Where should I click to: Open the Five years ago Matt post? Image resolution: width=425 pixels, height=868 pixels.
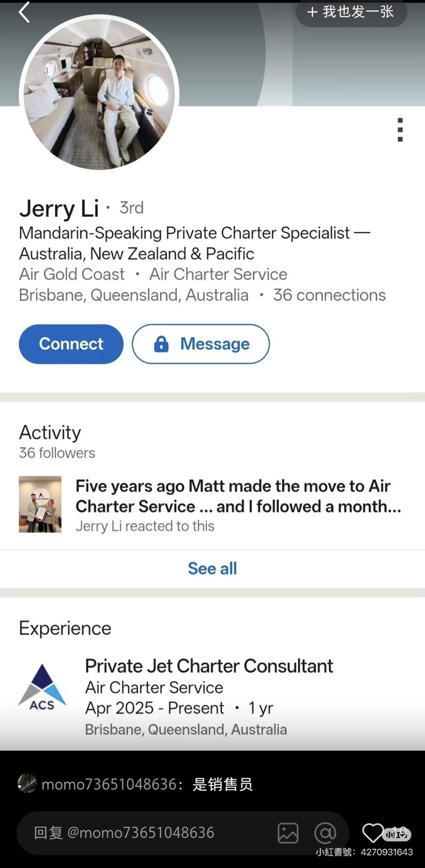pyautogui.click(x=238, y=496)
